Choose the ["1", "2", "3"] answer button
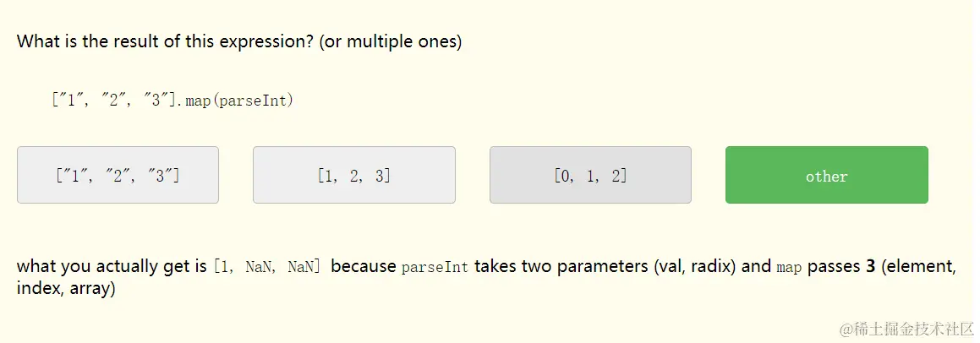The height and width of the screenshot is (343, 980). (x=118, y=175)
